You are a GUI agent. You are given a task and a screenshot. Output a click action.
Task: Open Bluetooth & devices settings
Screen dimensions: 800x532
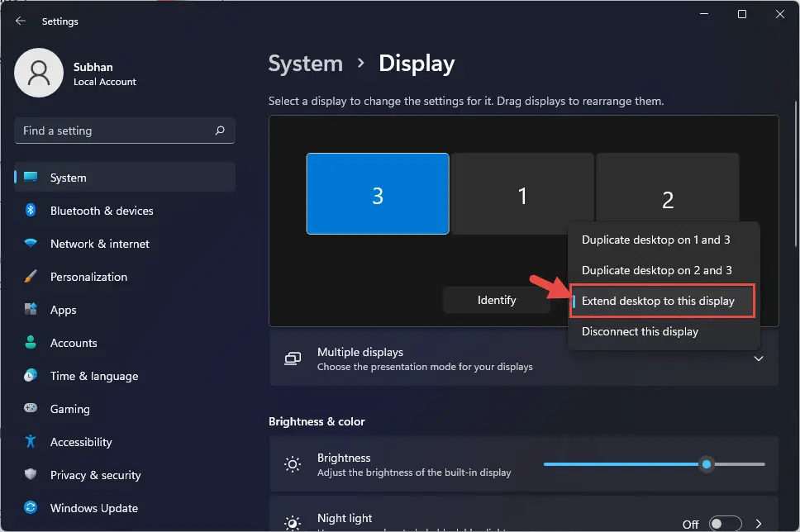coord(125,210)
